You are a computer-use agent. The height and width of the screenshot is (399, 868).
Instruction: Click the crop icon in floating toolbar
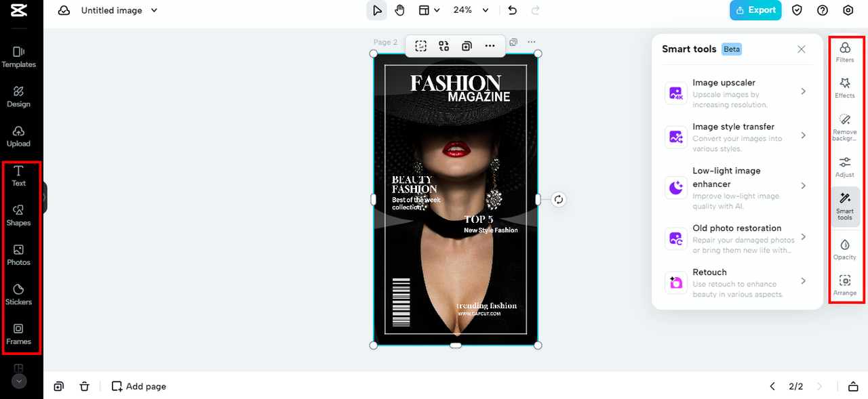click(x=421, y=46)
